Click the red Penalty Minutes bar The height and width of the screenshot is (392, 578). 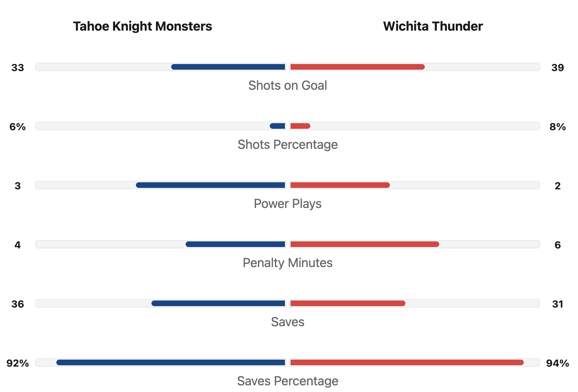tap(365, 244)
